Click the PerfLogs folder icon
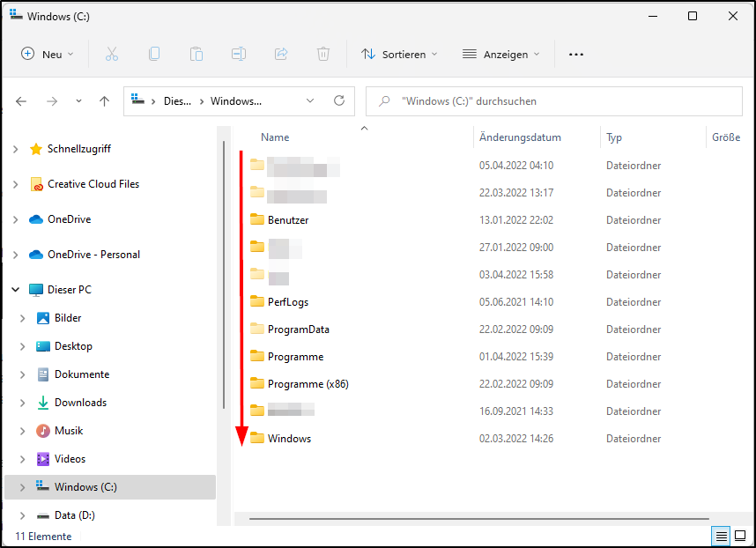This screenshot has width=756, height=548. (257, 301)
